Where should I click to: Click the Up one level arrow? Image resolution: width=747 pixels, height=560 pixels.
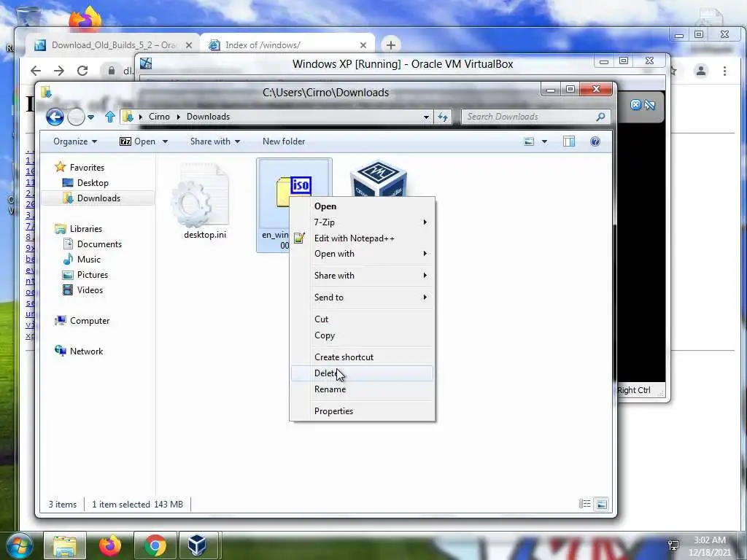110,117
